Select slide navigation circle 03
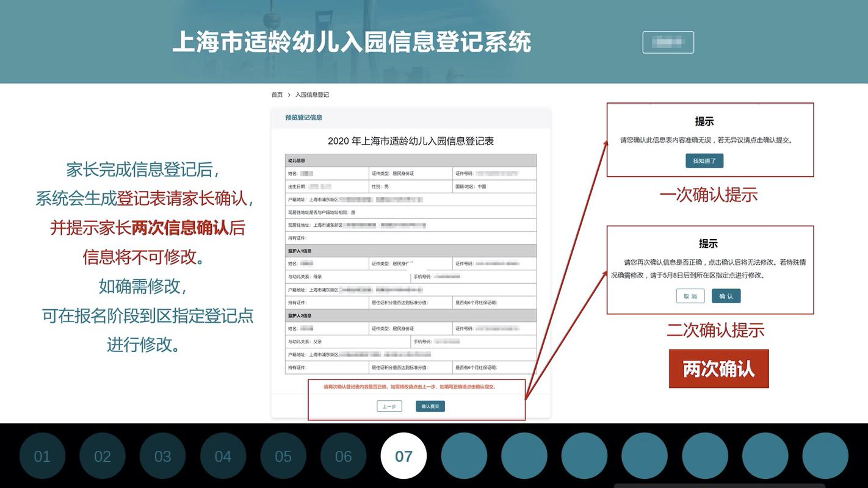Screen dimensions: 868x488 [162, 456]
